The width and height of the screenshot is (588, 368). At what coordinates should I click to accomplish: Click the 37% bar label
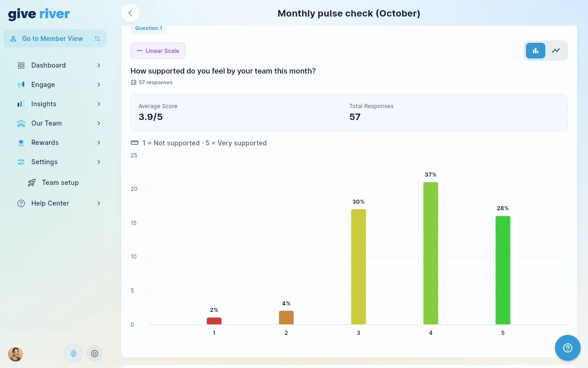coord(430,175)
